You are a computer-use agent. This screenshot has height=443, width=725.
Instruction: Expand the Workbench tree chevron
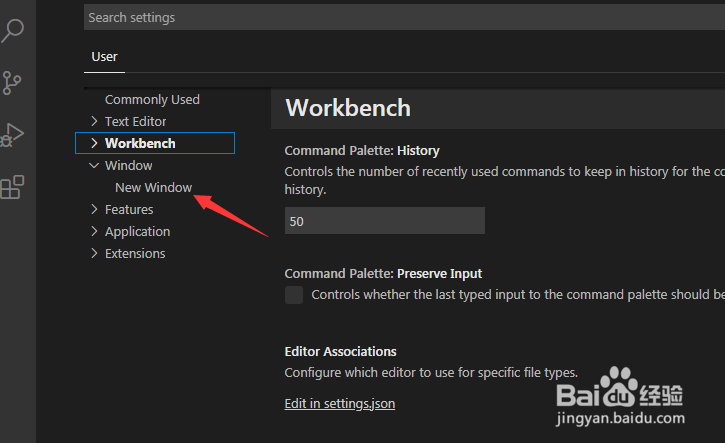(x=94, y=143)
